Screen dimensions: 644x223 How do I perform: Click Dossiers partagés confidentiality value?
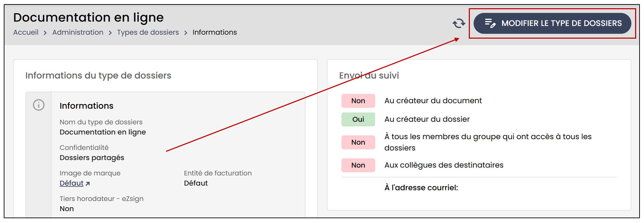click(92, 158)
